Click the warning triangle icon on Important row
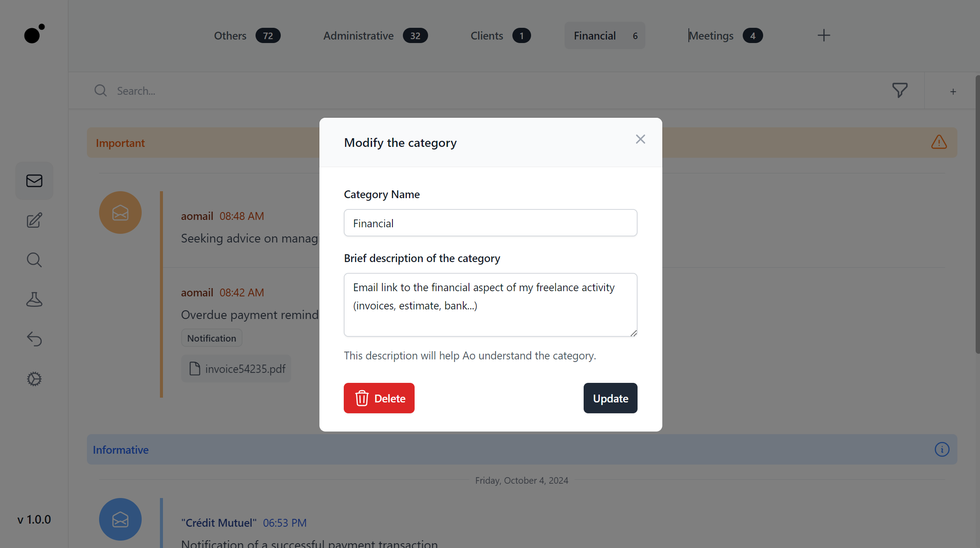980x548 pixels. [939, 141]
